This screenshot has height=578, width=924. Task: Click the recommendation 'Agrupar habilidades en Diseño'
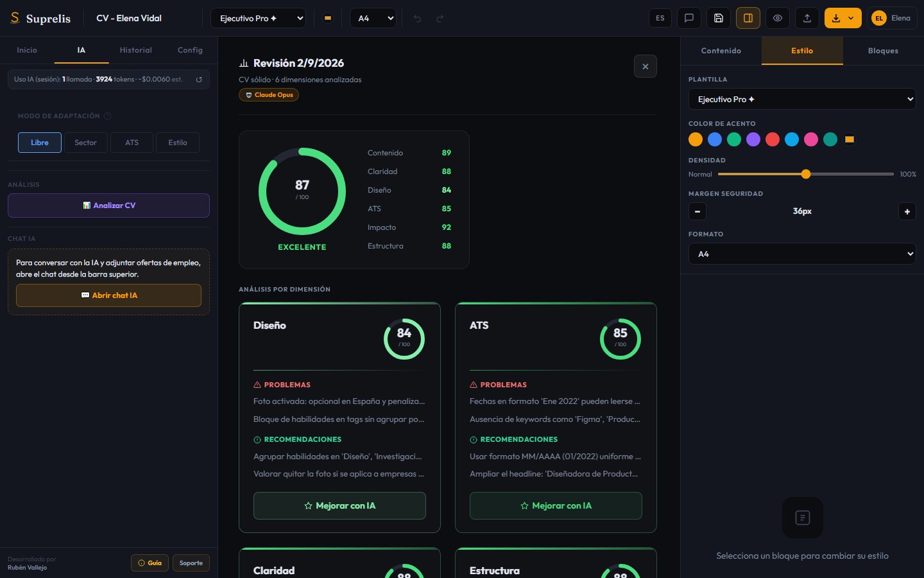[x=338, y=457]
